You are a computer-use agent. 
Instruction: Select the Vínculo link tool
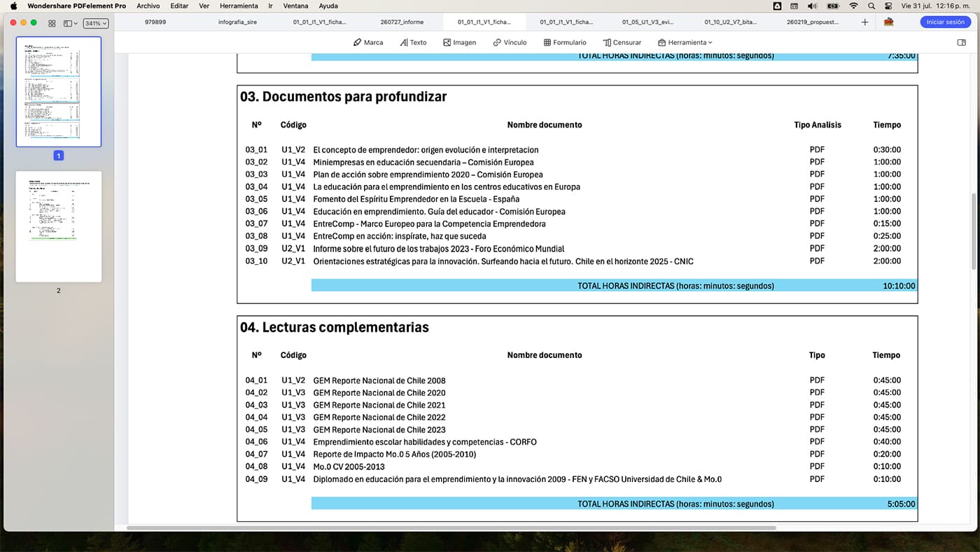[510, 43]
